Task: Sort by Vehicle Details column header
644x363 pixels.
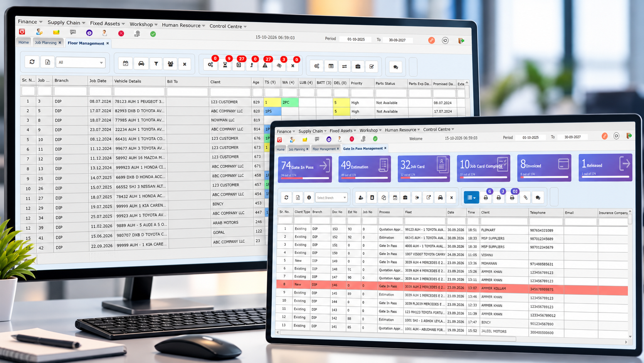Action: pos(128,81)
